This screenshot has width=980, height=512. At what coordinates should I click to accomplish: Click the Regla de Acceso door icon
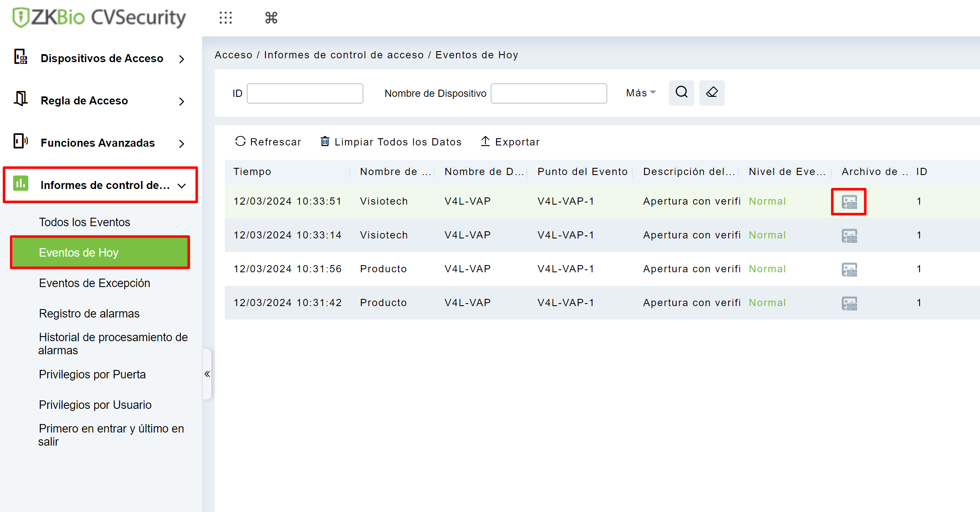[21, 99]
